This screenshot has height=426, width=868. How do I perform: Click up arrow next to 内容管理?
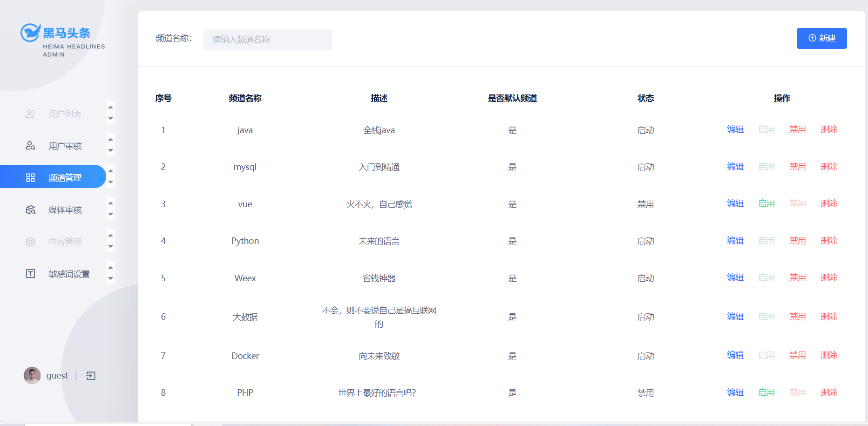[110, 235]
